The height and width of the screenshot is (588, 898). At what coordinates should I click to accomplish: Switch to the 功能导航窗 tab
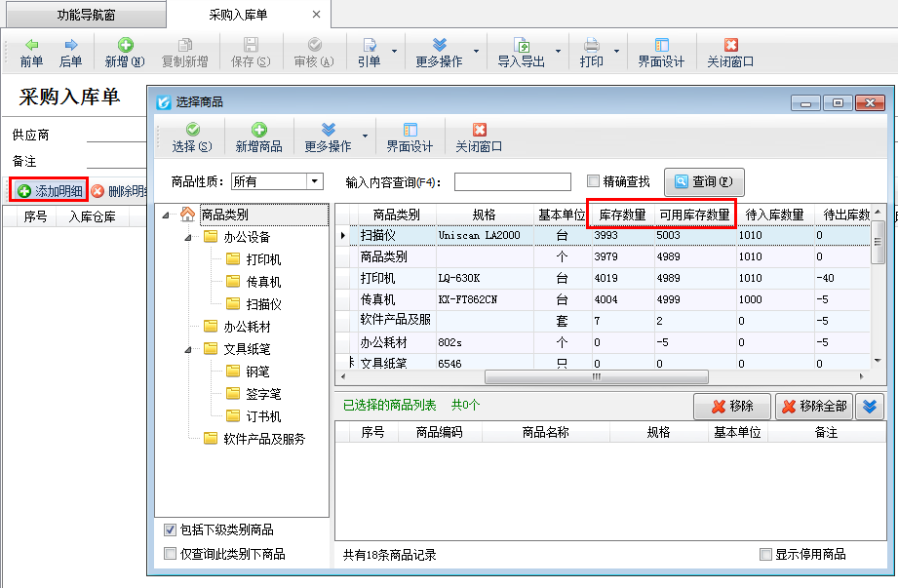tap(83, 15)
